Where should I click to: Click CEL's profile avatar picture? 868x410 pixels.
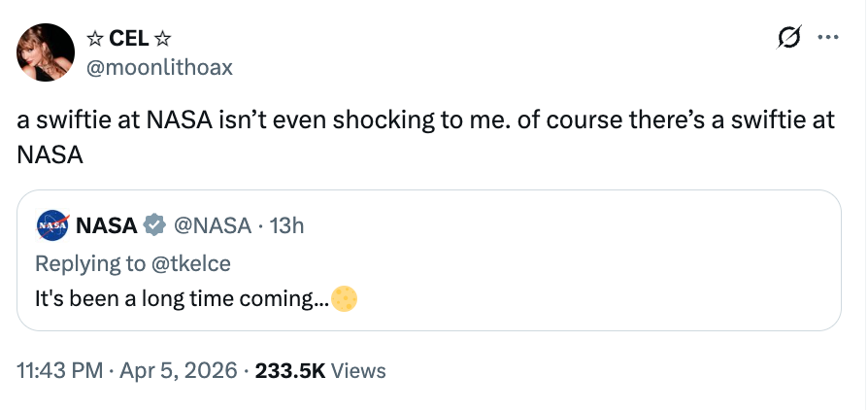47,52
